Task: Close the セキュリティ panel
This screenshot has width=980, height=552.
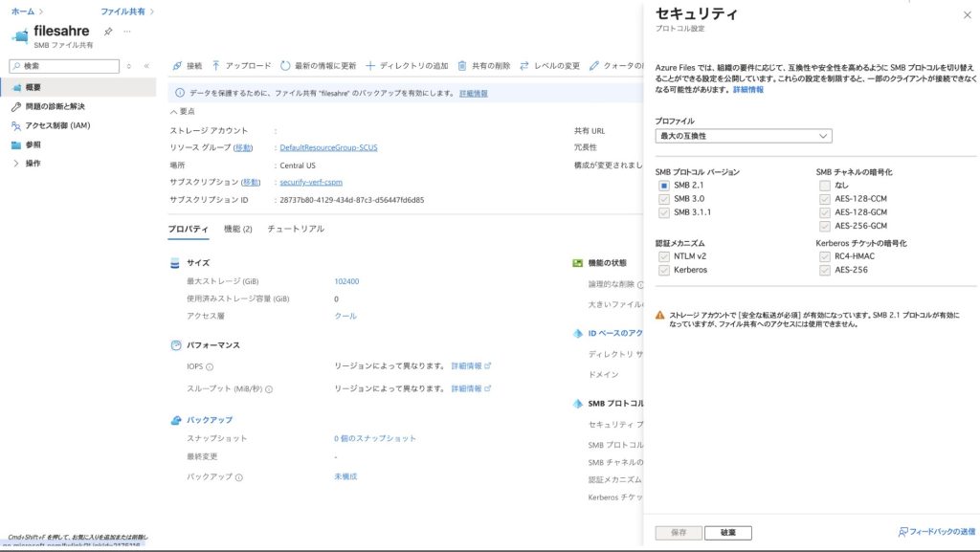Action: 966,15
